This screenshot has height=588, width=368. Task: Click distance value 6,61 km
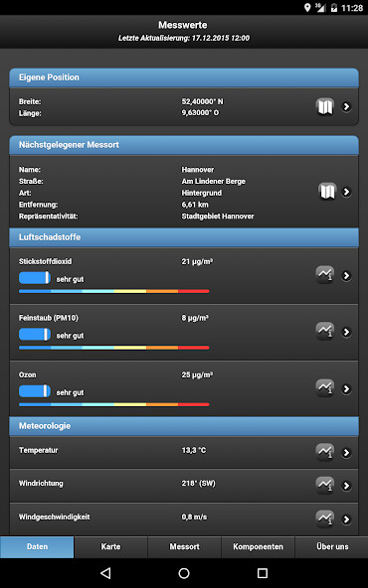195,205
